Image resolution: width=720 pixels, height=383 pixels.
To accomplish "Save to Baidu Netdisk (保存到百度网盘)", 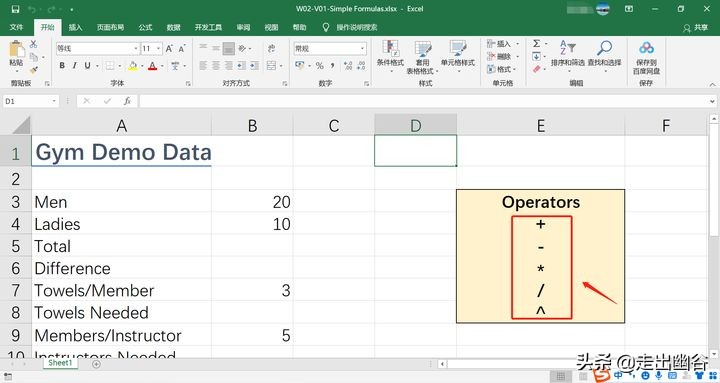I will click(x=647, y=57).
